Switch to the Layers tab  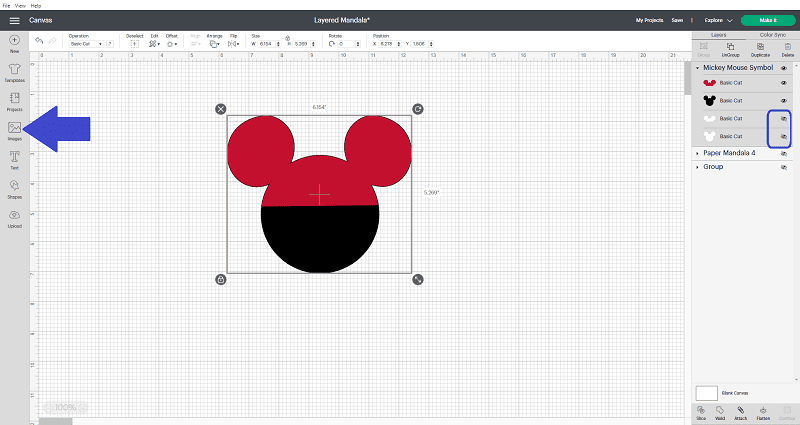tap(718, 35)
